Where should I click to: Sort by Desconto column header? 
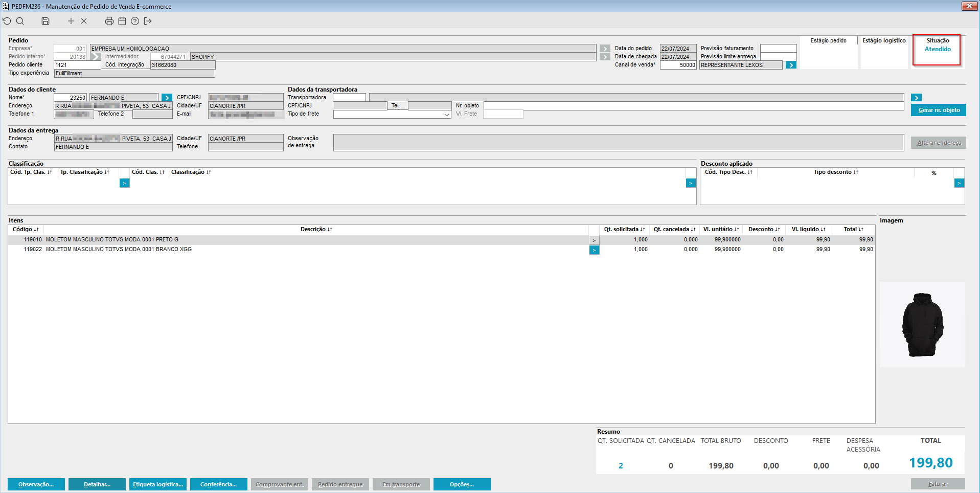pos(764,230)
